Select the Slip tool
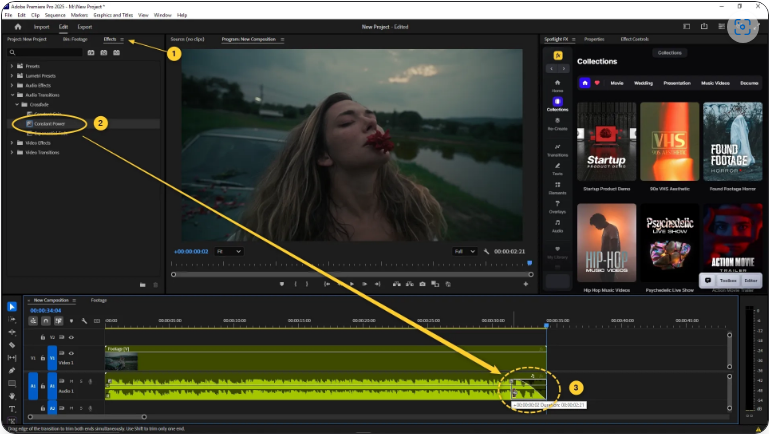The height and width of the screenshot is (434, 769). pyautogui.click(x=12, y=357)
